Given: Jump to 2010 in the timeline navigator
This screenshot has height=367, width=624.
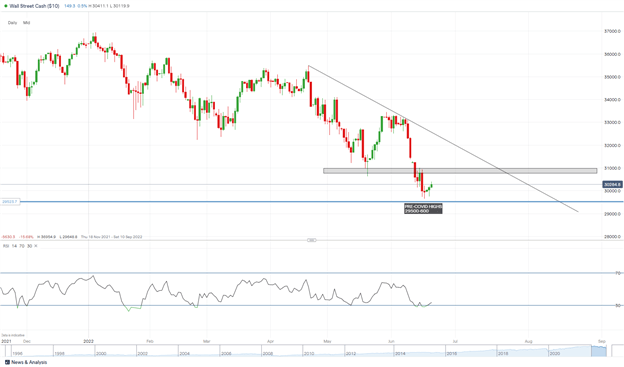Looking at the screenshot, I should pos(309,353).
